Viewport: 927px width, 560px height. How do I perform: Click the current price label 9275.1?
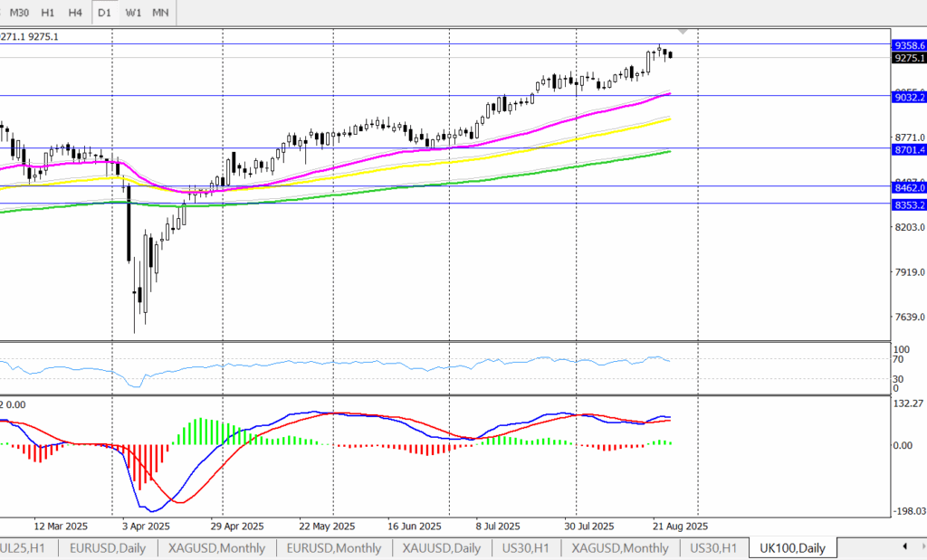(908, 58)
